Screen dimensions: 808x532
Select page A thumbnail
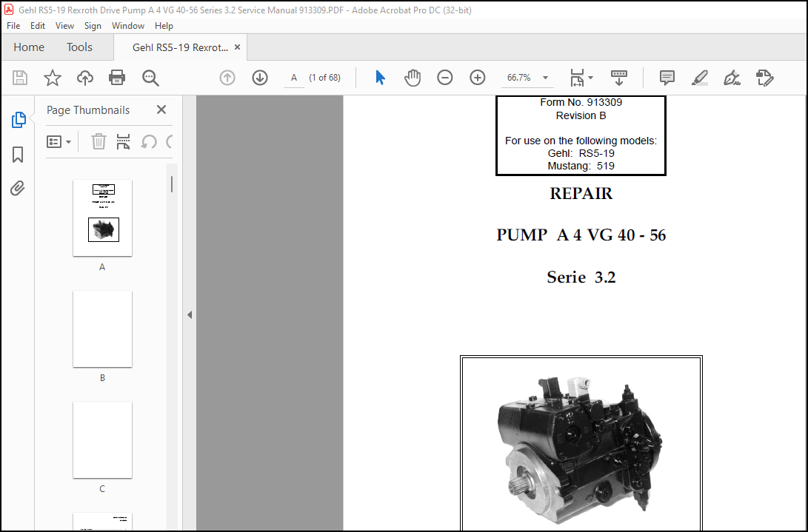(102, 218)
